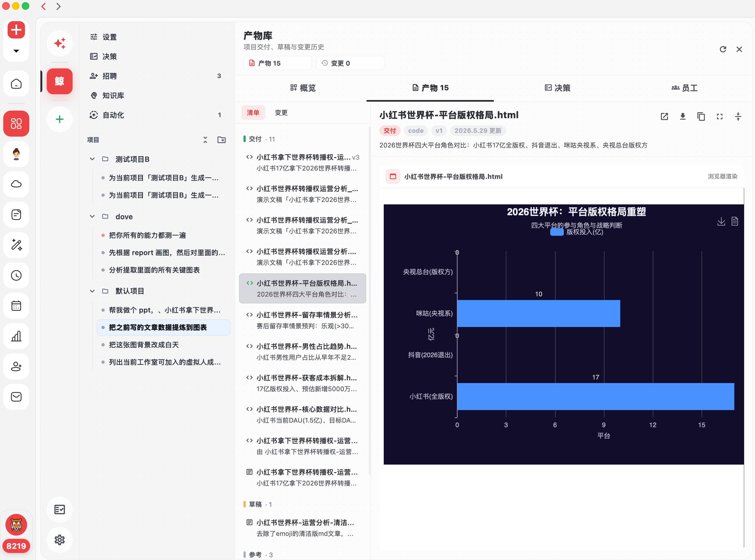Open draft 小红书世界杯-运营分析-清洁 item
This screenshot has height=560, width=755.
click(303, 528)
